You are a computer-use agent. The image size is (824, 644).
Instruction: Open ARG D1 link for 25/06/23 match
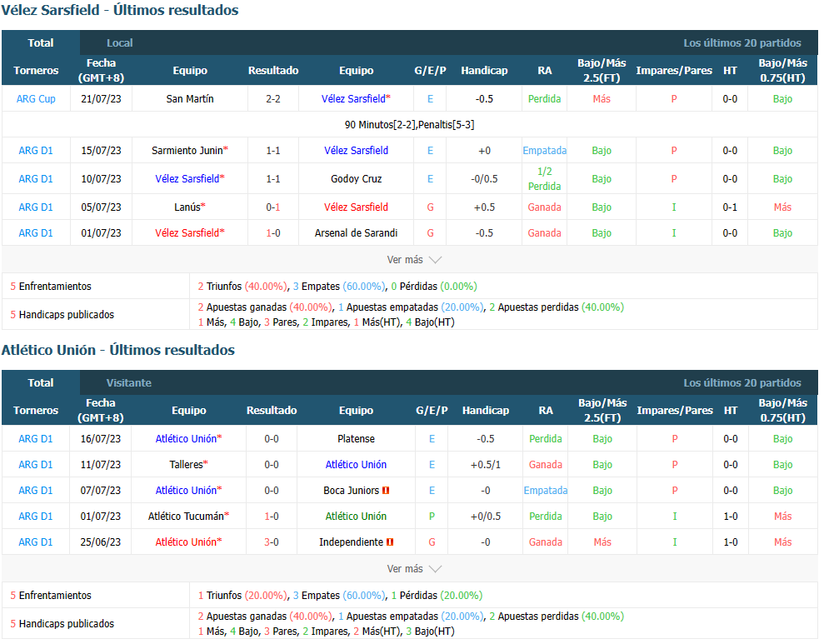pyautogui.click(x=36, y=542)
